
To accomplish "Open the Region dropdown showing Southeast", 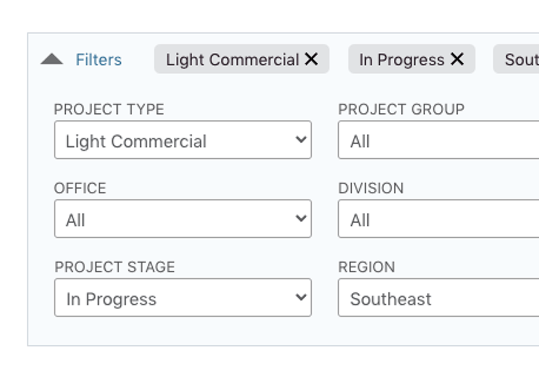I will pos(439,297).
